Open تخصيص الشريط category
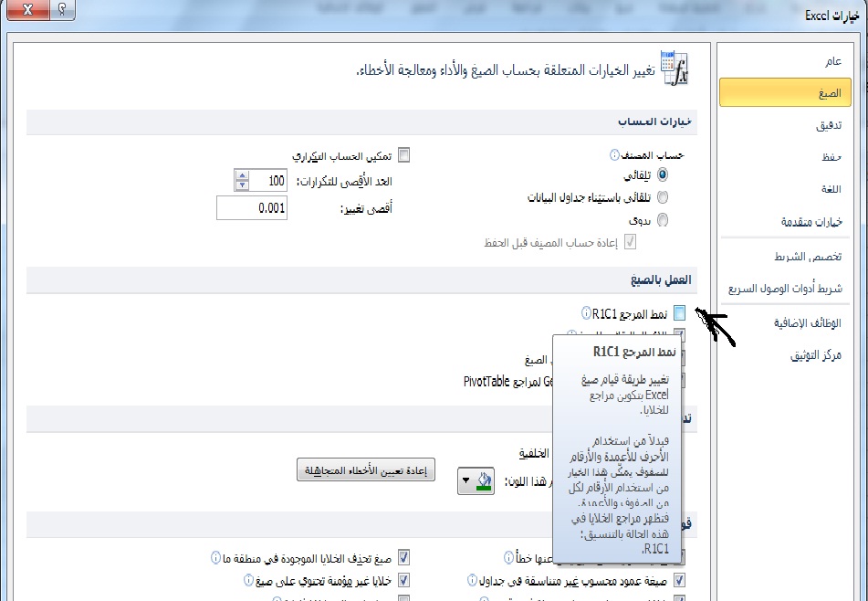The height and width of the screenshot is (601, 868). 785,257
